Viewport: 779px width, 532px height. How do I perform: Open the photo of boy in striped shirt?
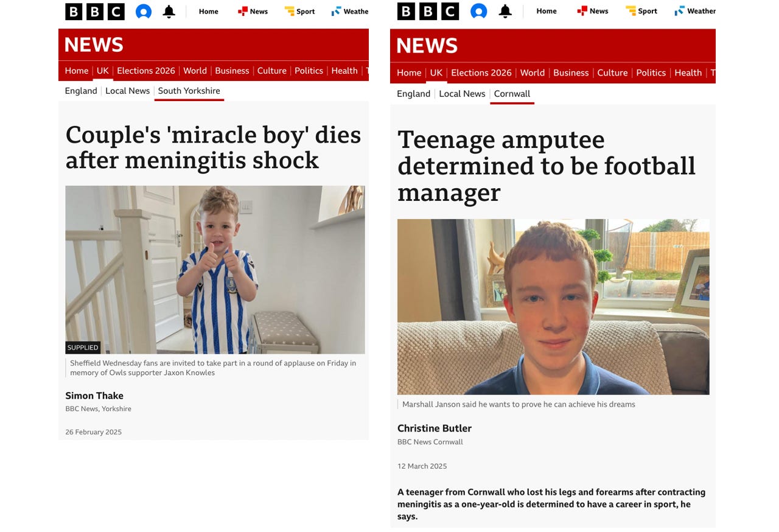[215, 270]
